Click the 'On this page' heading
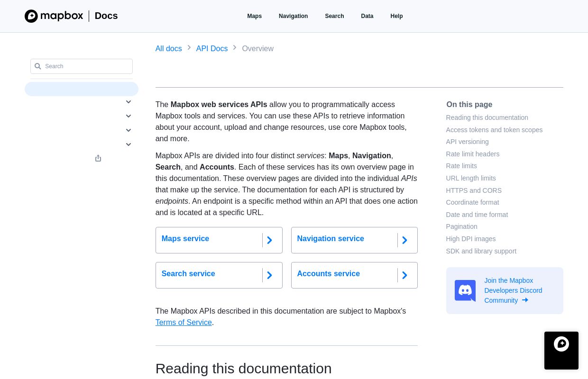Image resolution: width=588 pixels, height=379 pixels. (x=469, y=105)
